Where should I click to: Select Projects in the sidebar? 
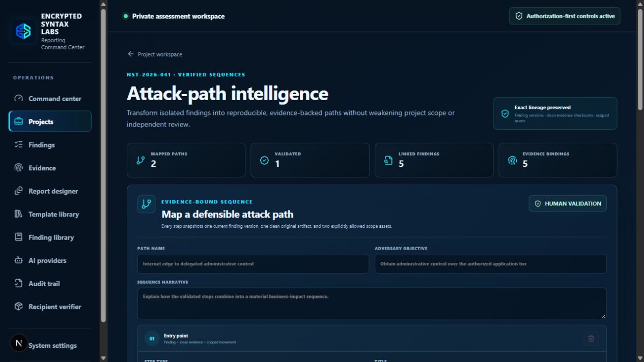point(50,122)
